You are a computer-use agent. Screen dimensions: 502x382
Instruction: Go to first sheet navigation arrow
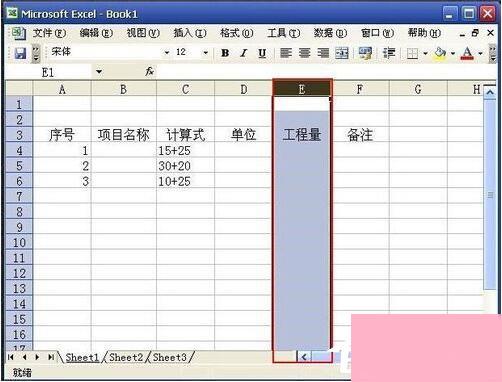[11, 357]
